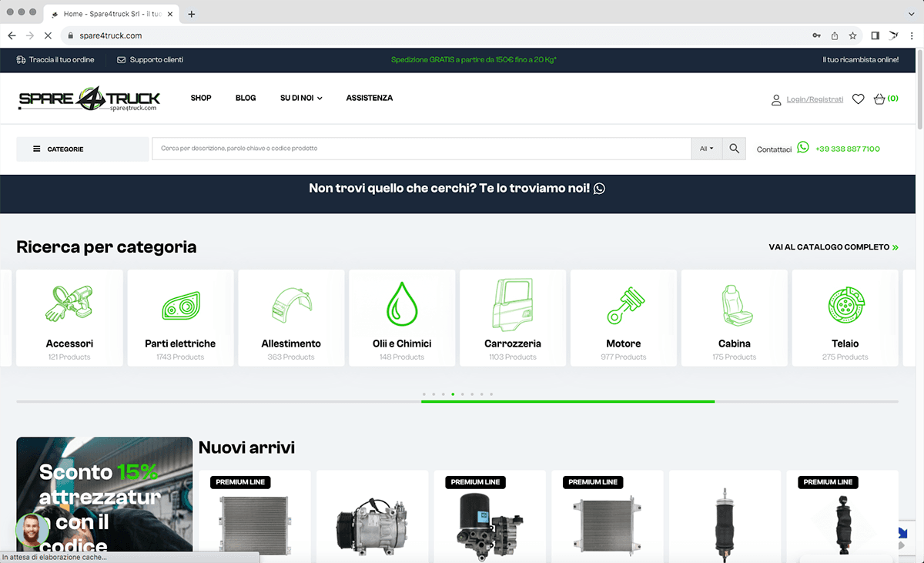This screenshot has width=924, height=563.
Task: Click the password key icon in address bar
Action: coord(816,35)
